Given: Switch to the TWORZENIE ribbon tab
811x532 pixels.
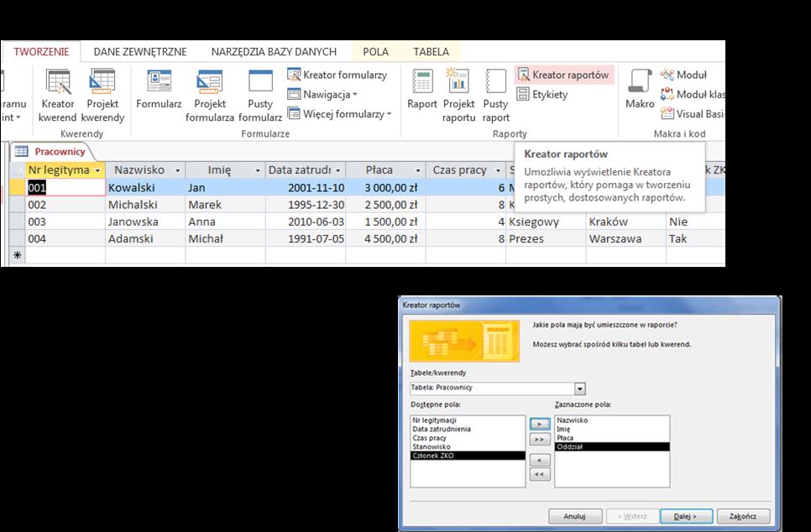Looking at the screenshot, I should point(41,52).
